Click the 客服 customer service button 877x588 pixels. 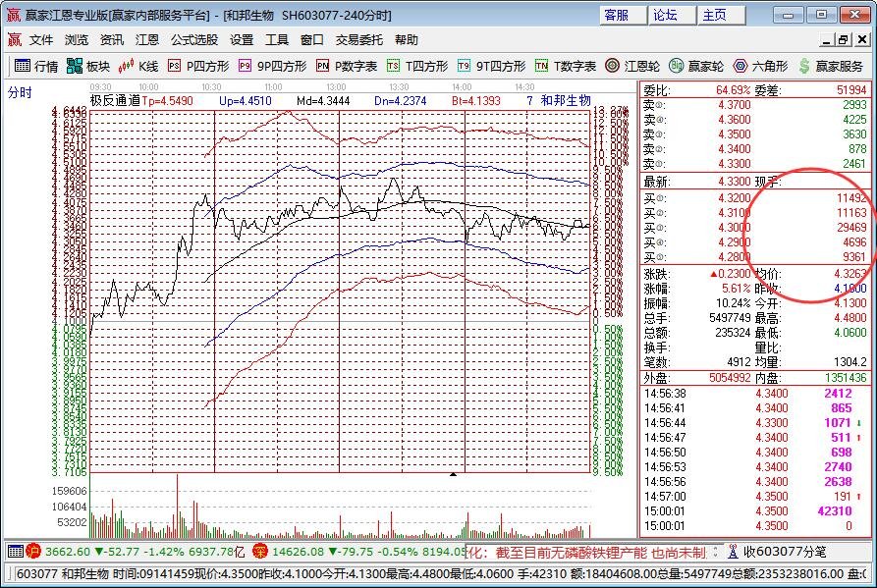623,15
